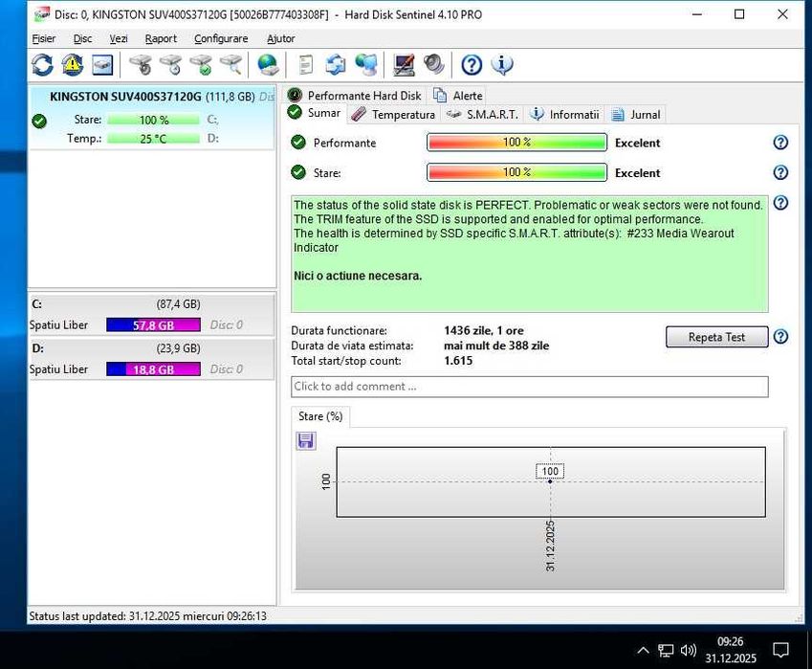Click the comment input field
812x669 pixels.
click(x=529, y=387)
